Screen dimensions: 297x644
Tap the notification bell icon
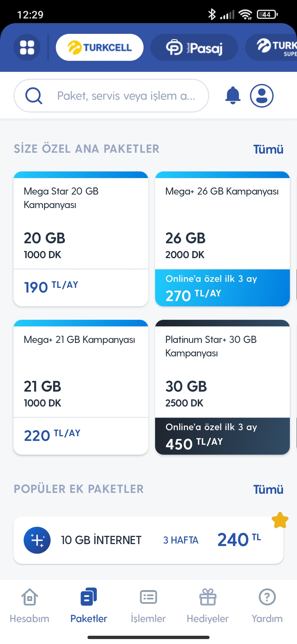pos(233,95)
